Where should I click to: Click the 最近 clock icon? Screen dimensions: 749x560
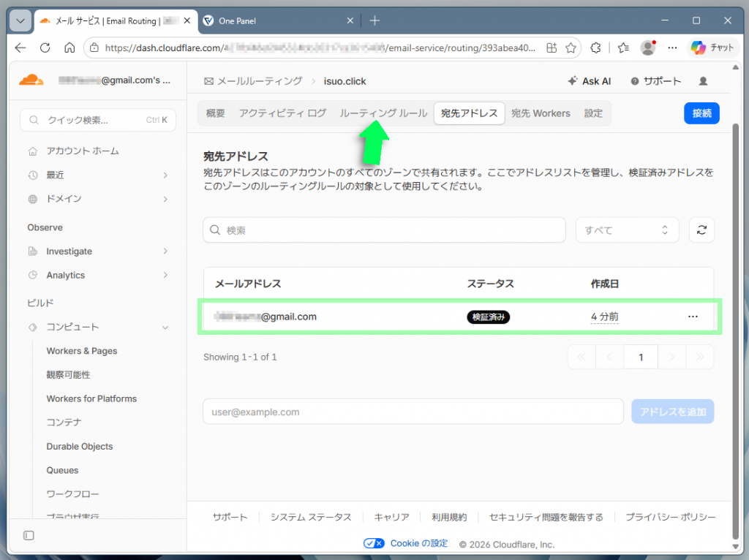coord(32,175)
